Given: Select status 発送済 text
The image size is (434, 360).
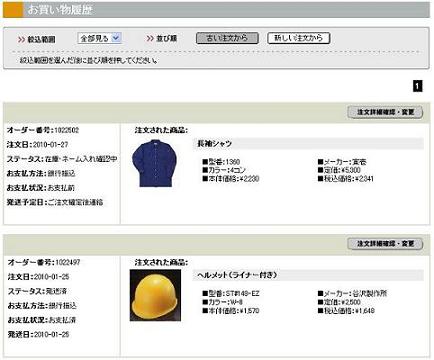Looking at the screenshot, I should 56,291.
